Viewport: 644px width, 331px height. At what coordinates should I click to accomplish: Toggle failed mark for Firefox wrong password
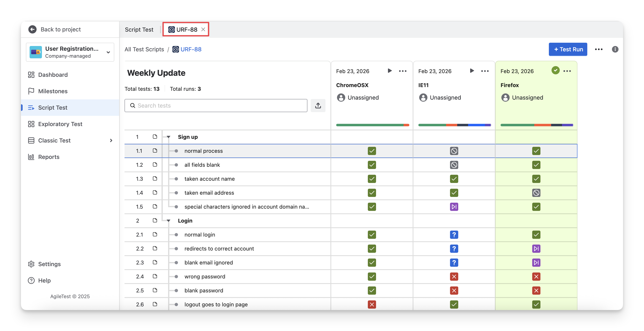[536, 277]
